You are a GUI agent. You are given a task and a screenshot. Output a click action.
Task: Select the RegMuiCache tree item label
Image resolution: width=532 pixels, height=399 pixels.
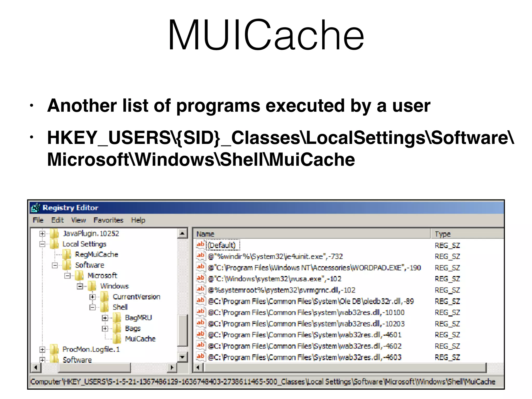tap(96, 255)
